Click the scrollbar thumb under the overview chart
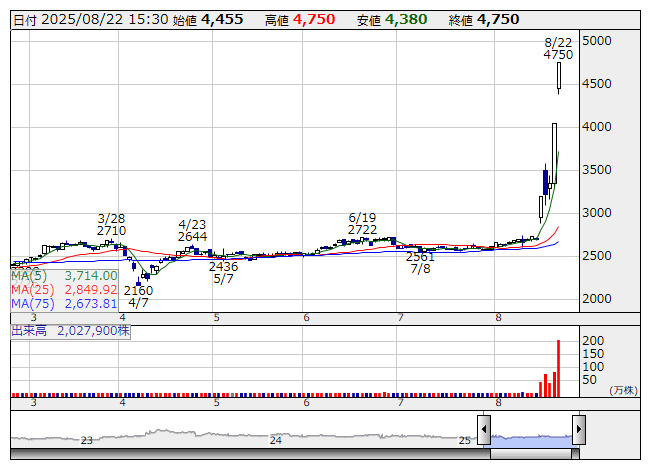The width and height of the screenshot is (653, 470). (x=531, y=453)
